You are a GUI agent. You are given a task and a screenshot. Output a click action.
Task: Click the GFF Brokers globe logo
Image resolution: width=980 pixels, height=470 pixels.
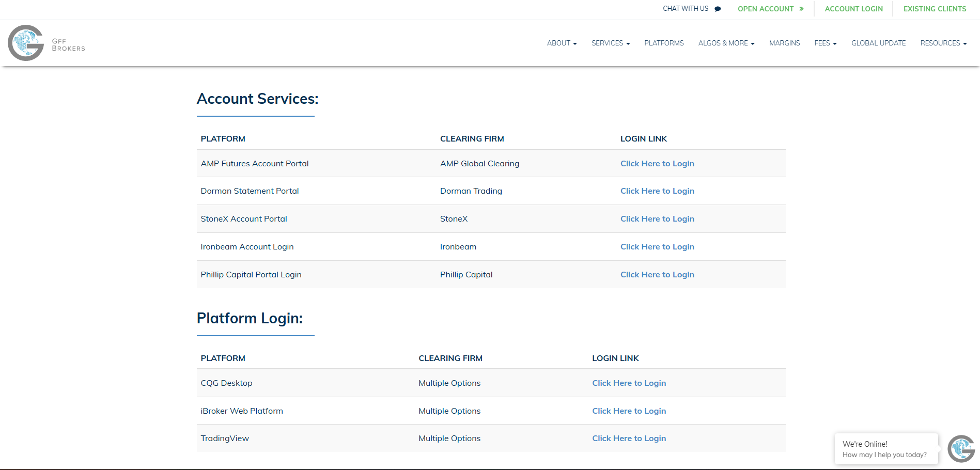click(x=26, y=43)
